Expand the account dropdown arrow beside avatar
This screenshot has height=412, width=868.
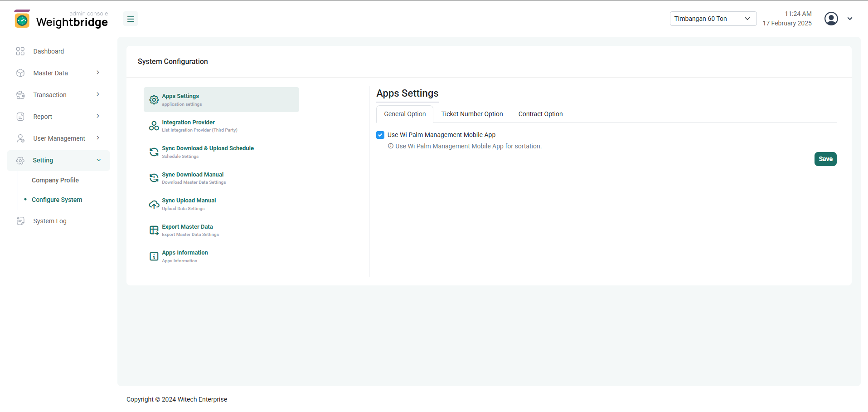pyautogui.click(x=850, y=19)
